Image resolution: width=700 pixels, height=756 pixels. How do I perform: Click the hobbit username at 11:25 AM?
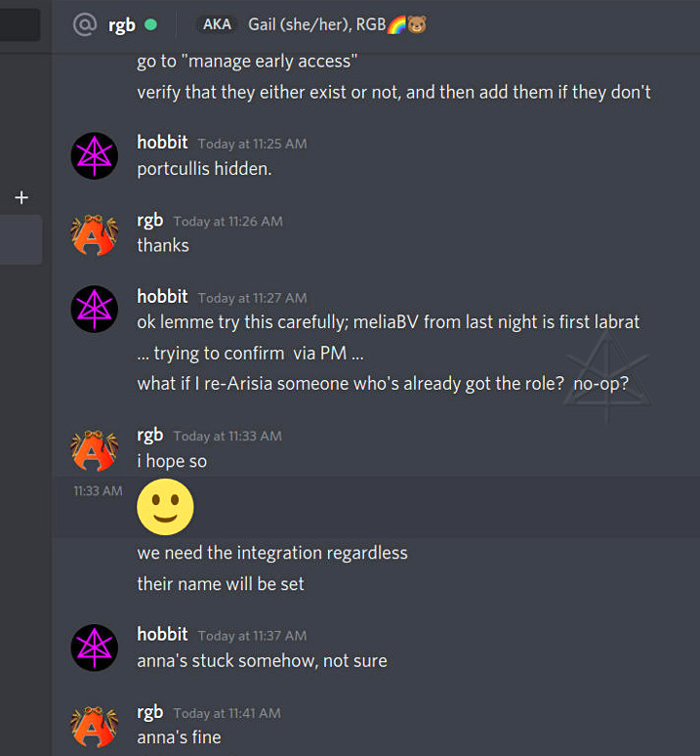tap(162, 143)
